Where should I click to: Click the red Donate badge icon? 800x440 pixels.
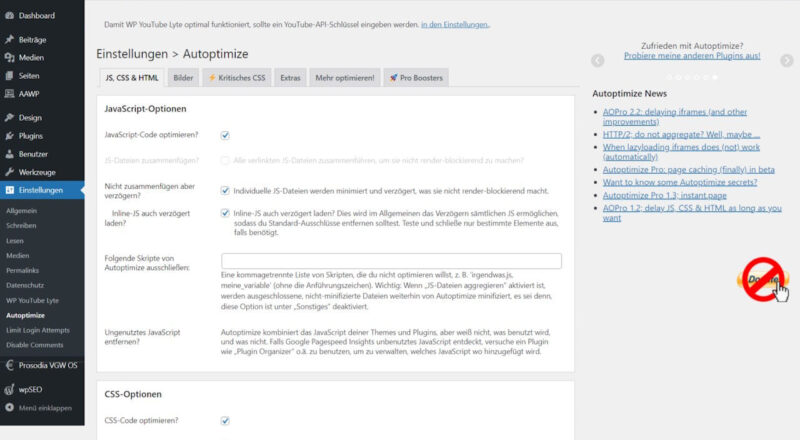pos(763,280)
